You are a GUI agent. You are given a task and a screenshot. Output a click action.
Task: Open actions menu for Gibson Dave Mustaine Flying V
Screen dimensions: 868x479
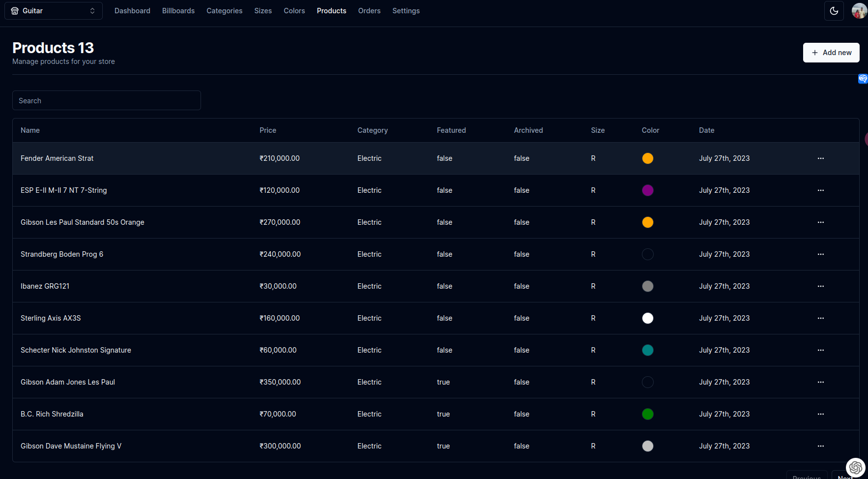pyautogui.click(x=820, y=446)
